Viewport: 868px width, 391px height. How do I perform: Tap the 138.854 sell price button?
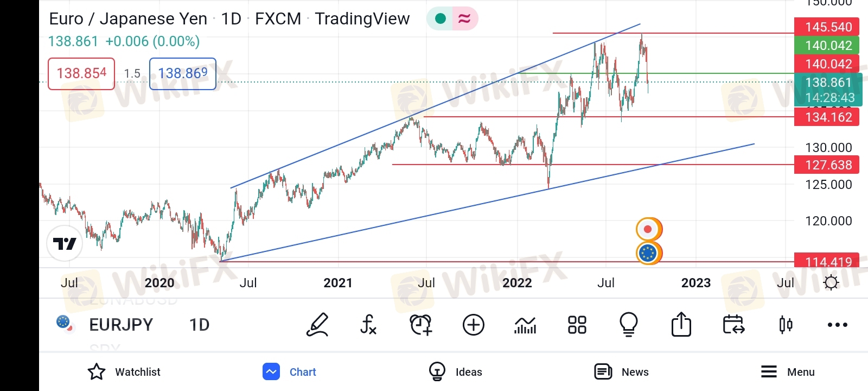[81, 73]
